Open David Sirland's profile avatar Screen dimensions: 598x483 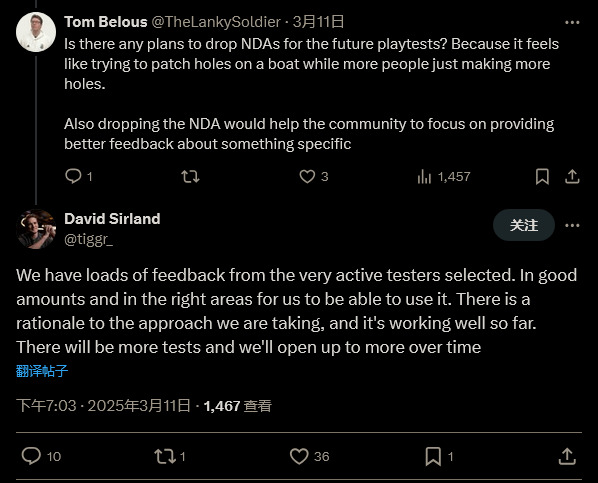pos(36,229)
